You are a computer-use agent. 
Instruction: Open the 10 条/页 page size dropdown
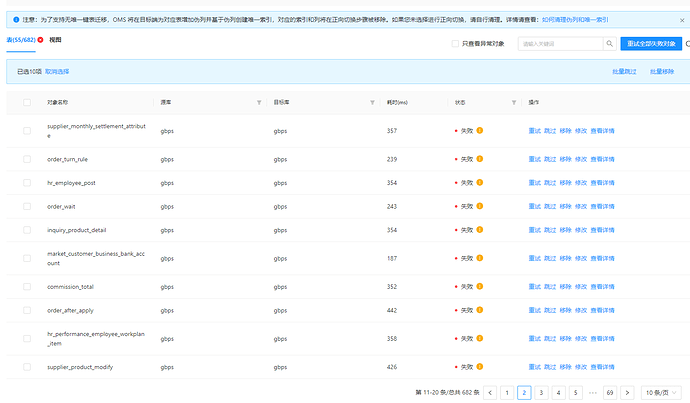click(x=661, y=392)
